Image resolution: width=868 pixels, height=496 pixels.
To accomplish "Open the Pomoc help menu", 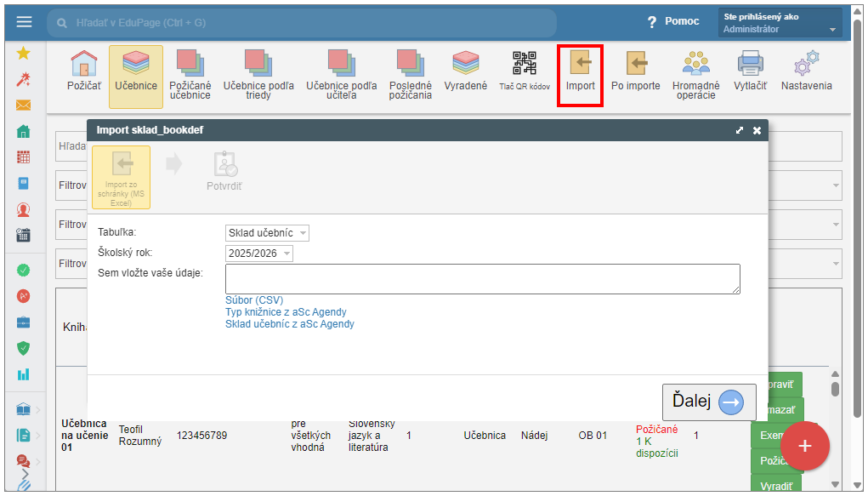I will 673,22.
